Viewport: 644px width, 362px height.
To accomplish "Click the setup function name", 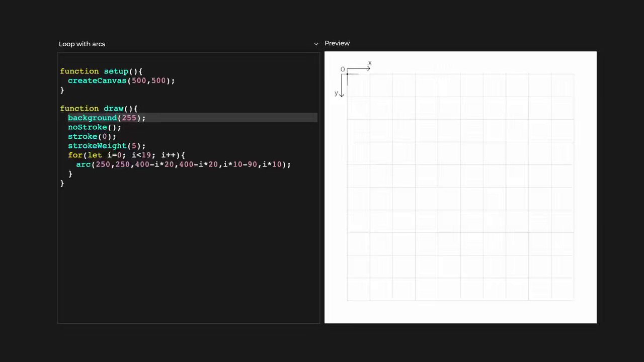I will pos(116,71).
